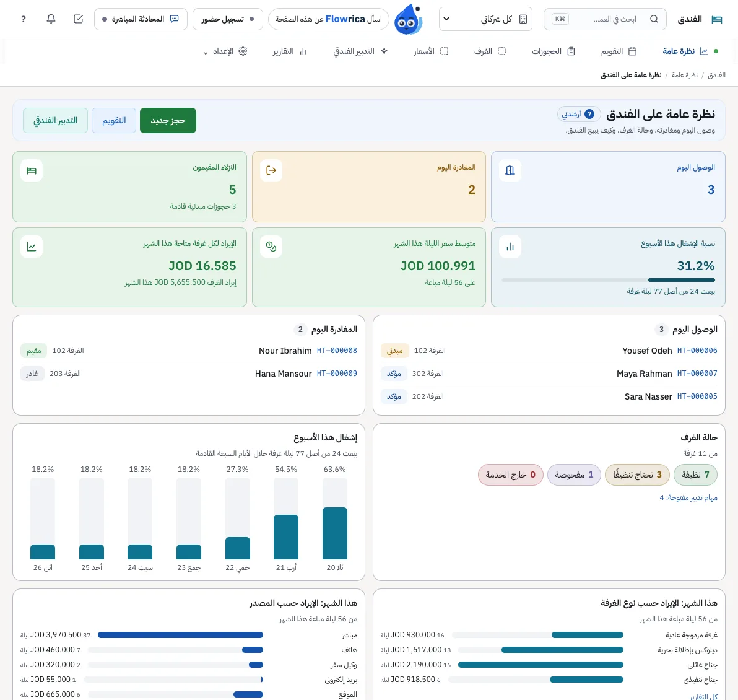Click the bar chart icon on occupancy card
738x700 pixels.
[x=510, y=247]
